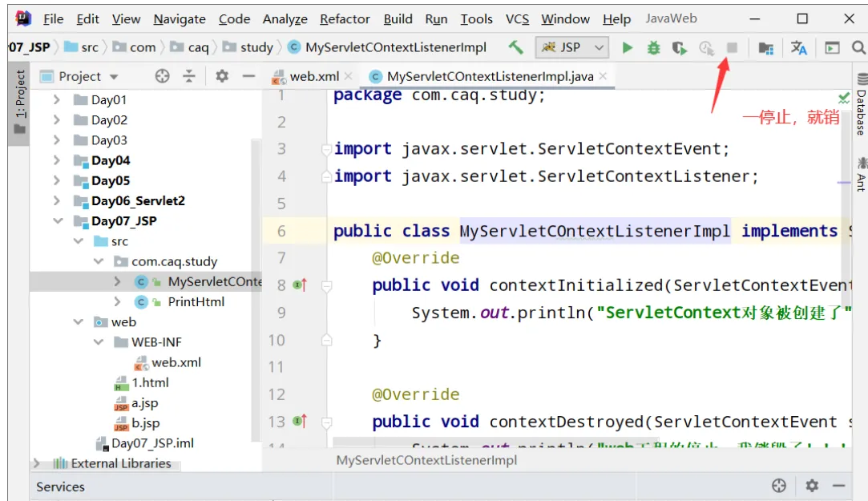Open Project panel settings gear

222,76
